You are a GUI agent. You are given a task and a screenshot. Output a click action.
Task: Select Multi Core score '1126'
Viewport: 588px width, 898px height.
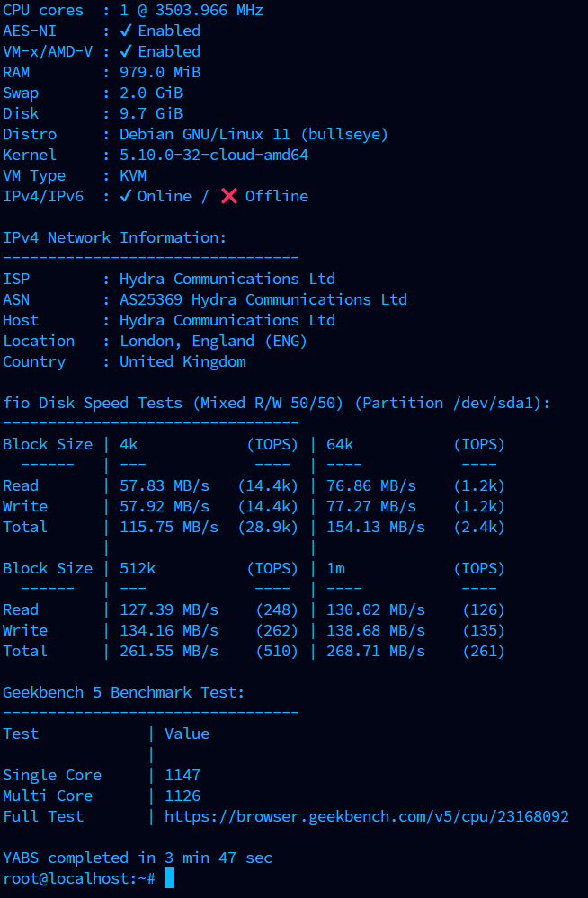click(183, 796)
